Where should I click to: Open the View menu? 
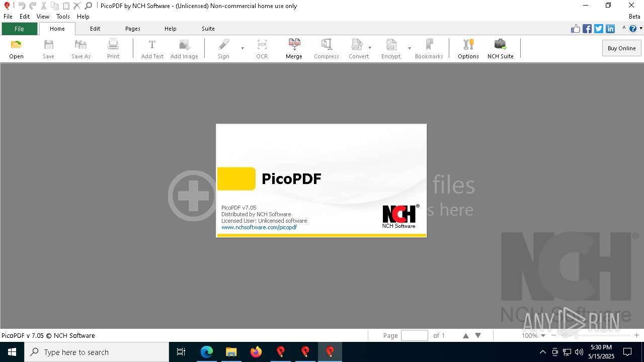pyautogui.click(x=43, y=17)
